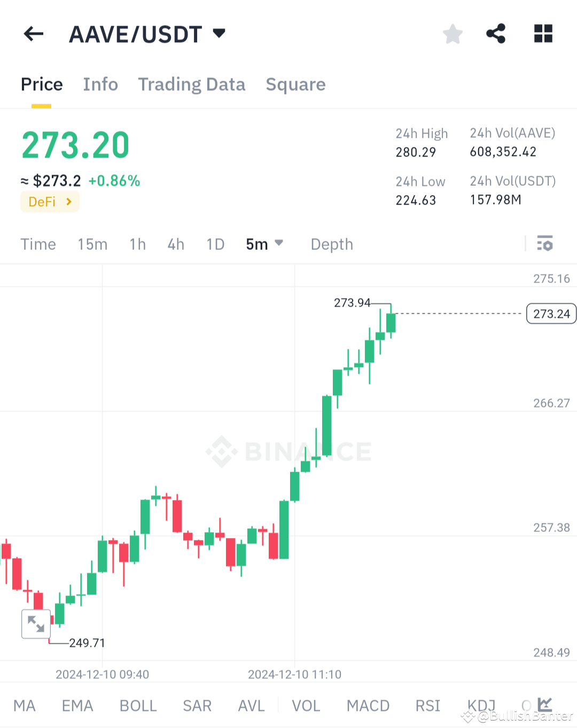Open the Info tab
The height and width of the screenshot is (728, 577).
coord(100,84)
